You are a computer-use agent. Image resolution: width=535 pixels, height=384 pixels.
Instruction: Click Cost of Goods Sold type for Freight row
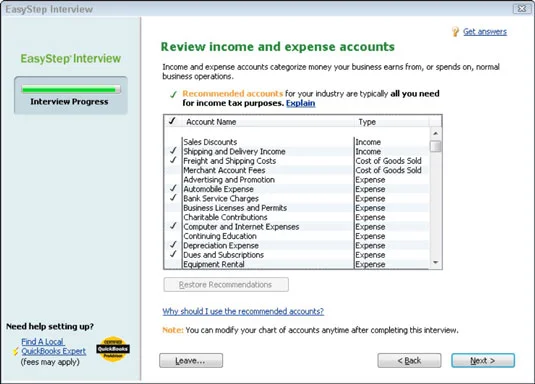click(388, 160)
